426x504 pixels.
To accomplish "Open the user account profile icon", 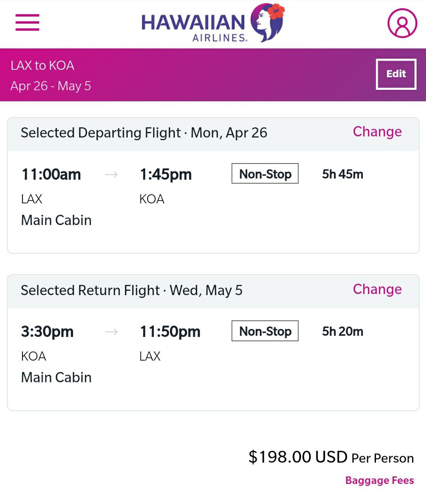I will coord(402,23).
